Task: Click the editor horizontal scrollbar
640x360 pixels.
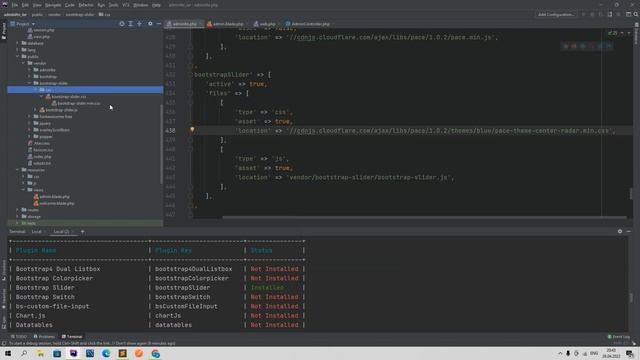Action: point(424,217)
